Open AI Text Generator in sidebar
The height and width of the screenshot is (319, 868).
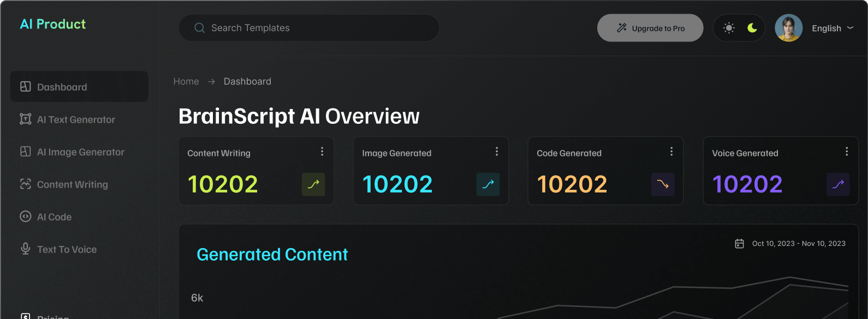pos(76,119)
